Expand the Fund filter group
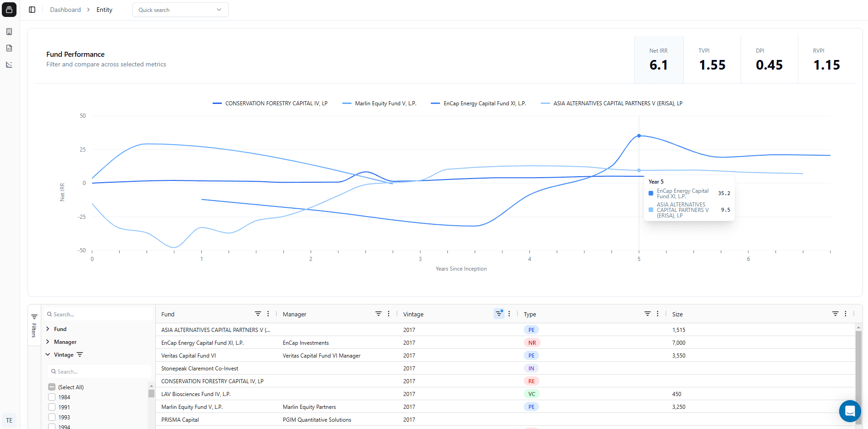This screenshot has width=868, height=429. click(x=48, y=329)
